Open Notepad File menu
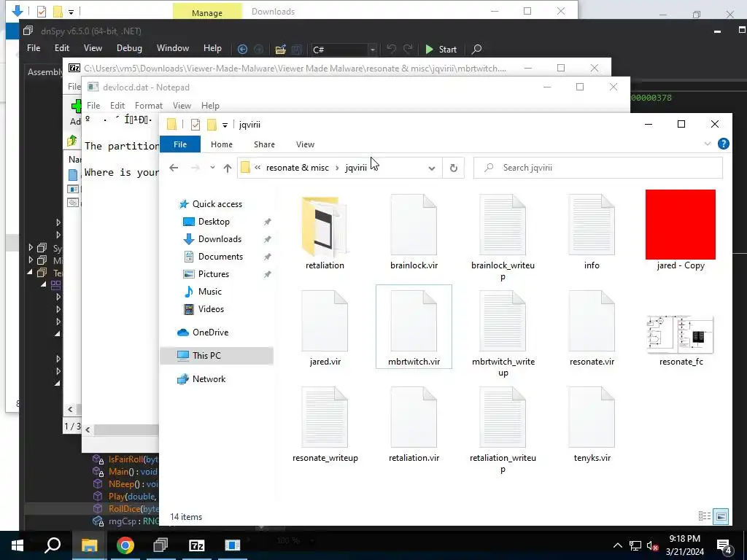The height and width of the screenshot is (560, 747). point(93,106)
